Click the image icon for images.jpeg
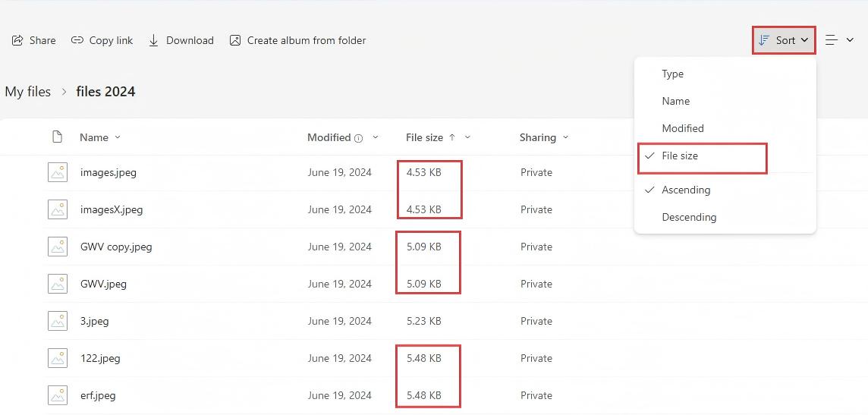Viewport: 868px width, 415px height. [58, 172]
